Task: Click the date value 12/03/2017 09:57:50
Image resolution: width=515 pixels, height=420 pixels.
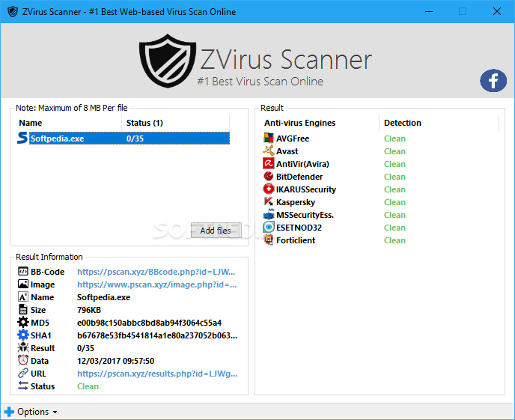Action: 115,361
